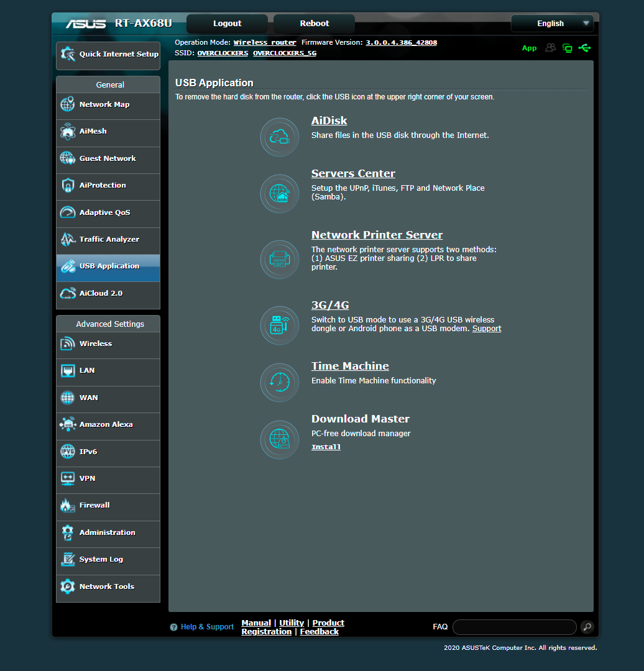Click the AiProtection shield icon

(68, 185)
